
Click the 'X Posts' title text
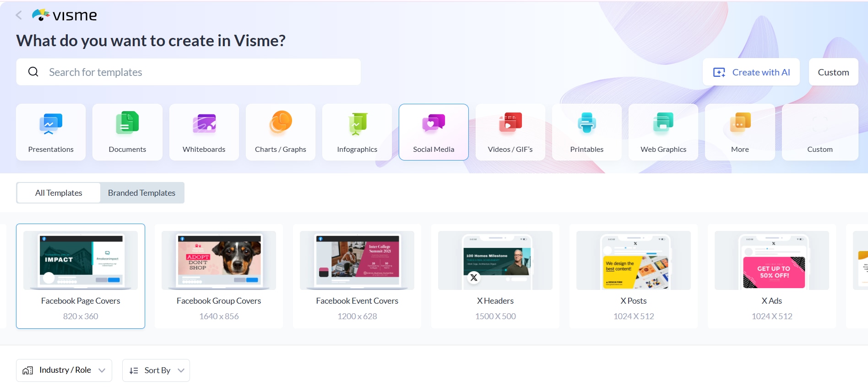pyautogui.click(x=634, y=301)
